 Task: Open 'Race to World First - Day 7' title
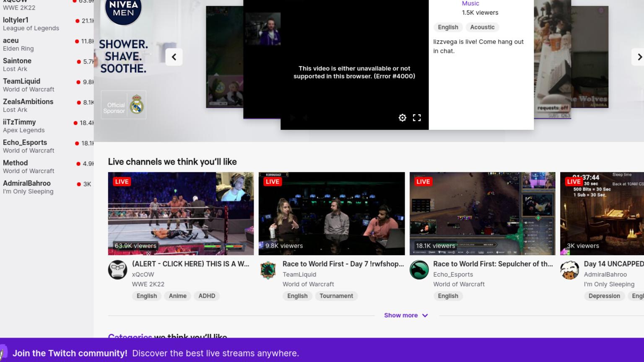point(343,264)
